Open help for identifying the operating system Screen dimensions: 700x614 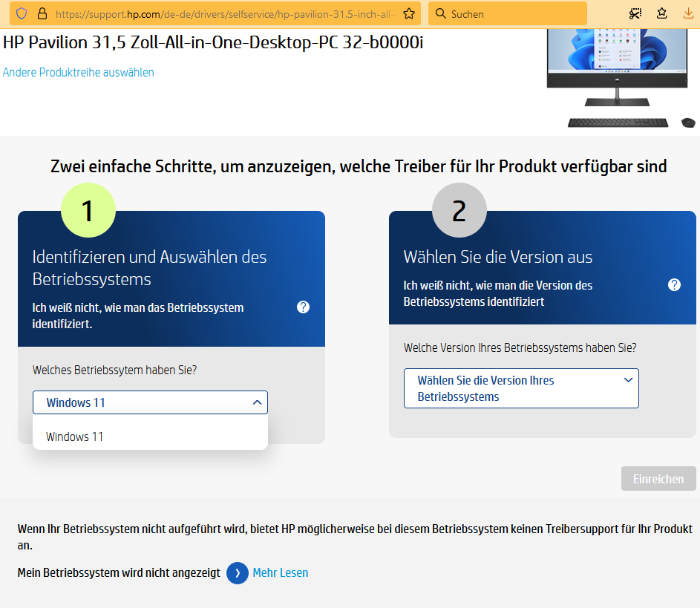(x=303, y=307)
